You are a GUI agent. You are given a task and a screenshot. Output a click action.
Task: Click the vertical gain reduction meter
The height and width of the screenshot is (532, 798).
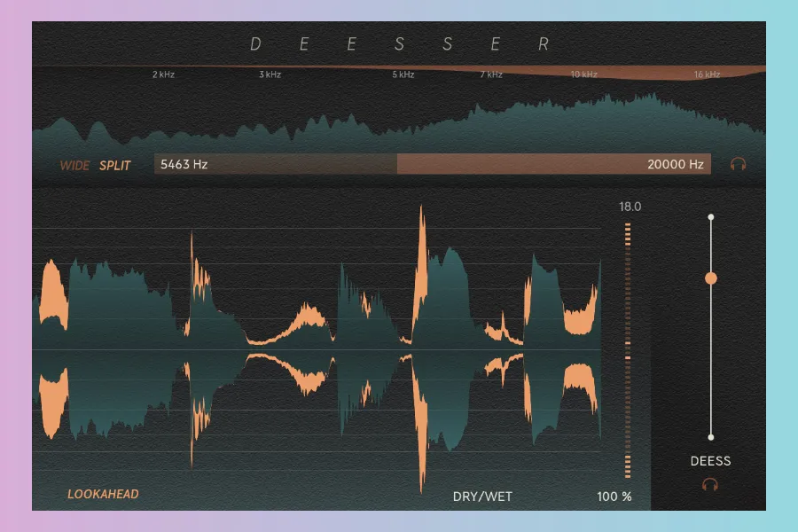pyautogui.click(x=628, y=350)
